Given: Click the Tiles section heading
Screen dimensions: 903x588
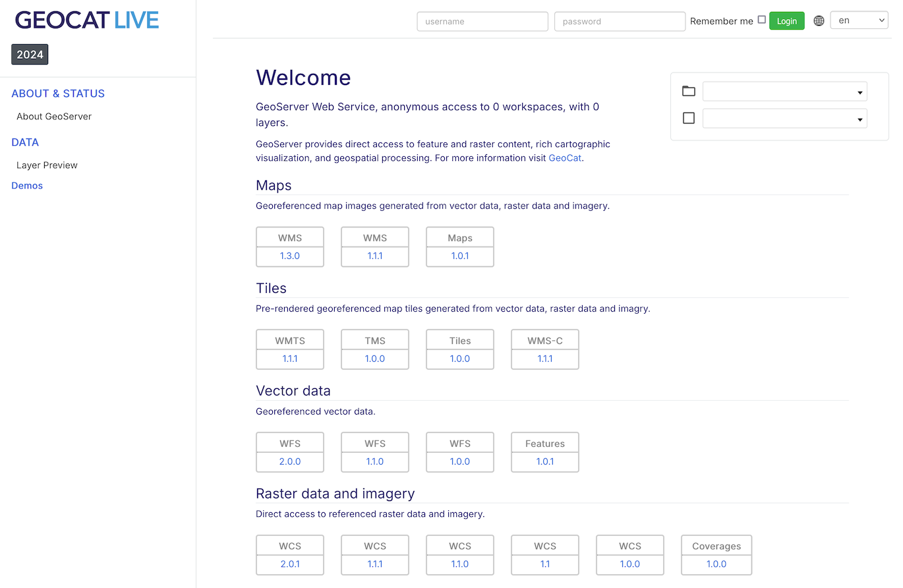Looking at the screenshot, I should 271,288.
